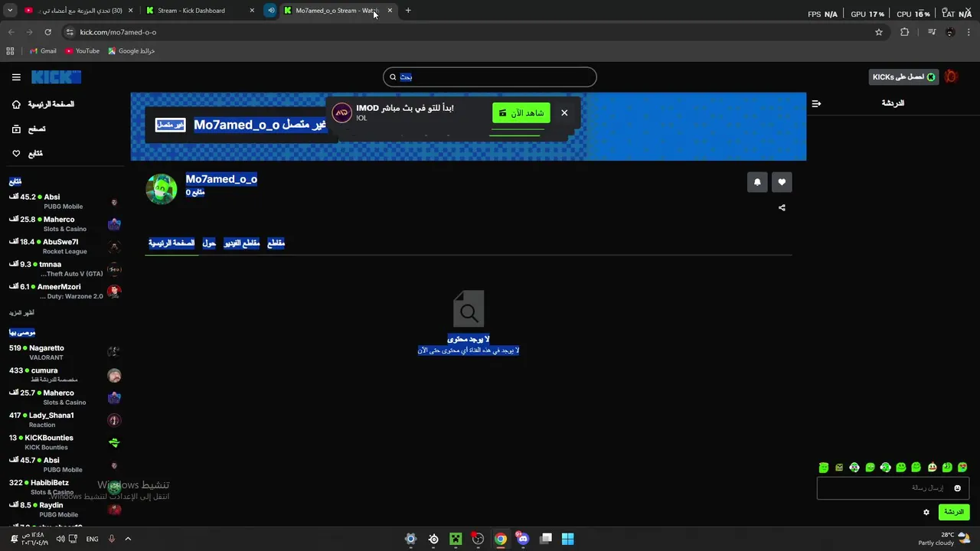980x551 pixels.
Task: Open the browser extensions puzzle icon
Action: (905, 32)
